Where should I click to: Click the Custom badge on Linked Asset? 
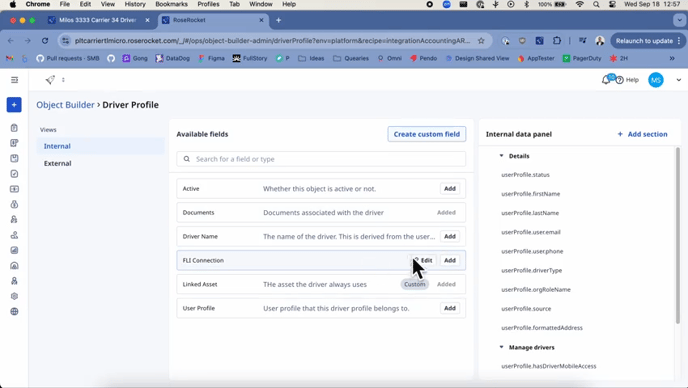click(x=415, y=284)
